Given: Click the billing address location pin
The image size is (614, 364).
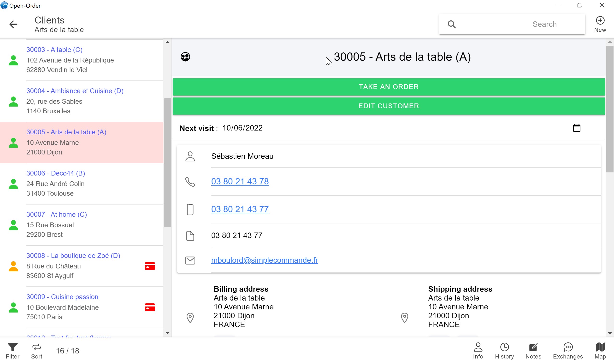Looking at the screenshot, I should click(x=190, y=318).
